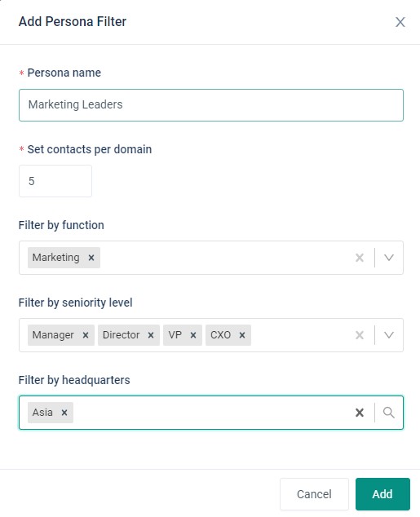The height and width of the screenshot is (517, 420).
Task: Select the CXO tag label
Action: tap(220, 335)
